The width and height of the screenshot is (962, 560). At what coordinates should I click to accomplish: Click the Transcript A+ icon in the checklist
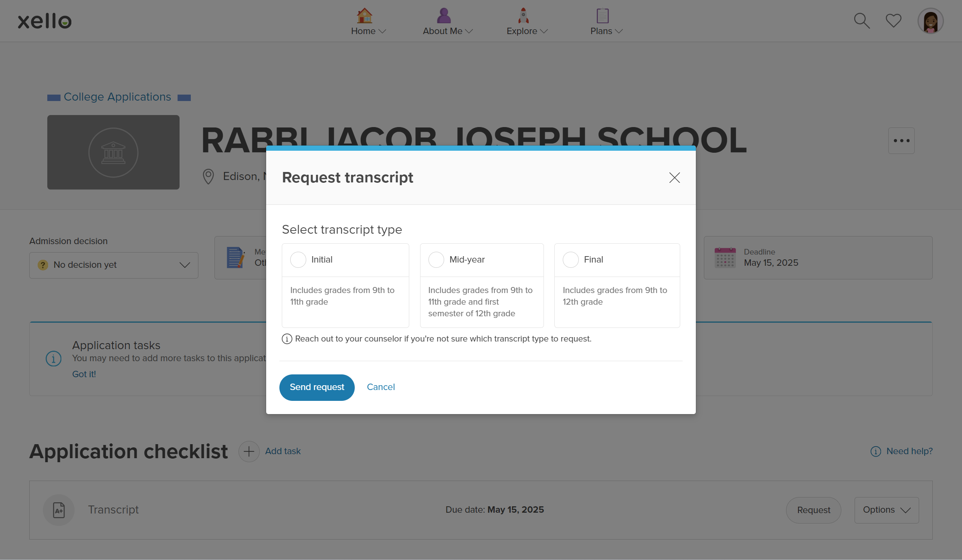(x=59, y=510)
